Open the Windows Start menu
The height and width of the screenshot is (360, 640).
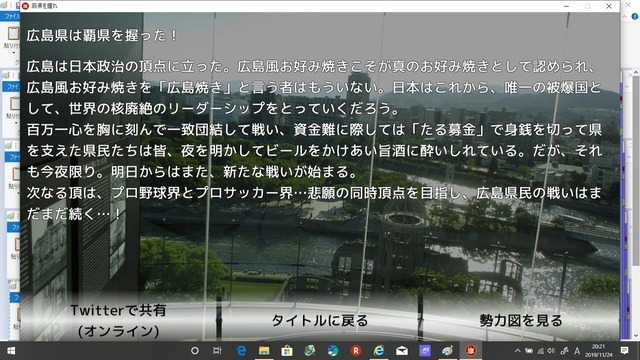click(x=11, y=351)
